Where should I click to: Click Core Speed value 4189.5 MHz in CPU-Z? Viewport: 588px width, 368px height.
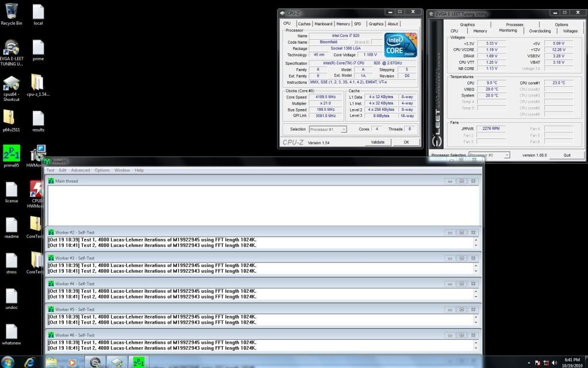pyautogui.click(x=325, y=97)
